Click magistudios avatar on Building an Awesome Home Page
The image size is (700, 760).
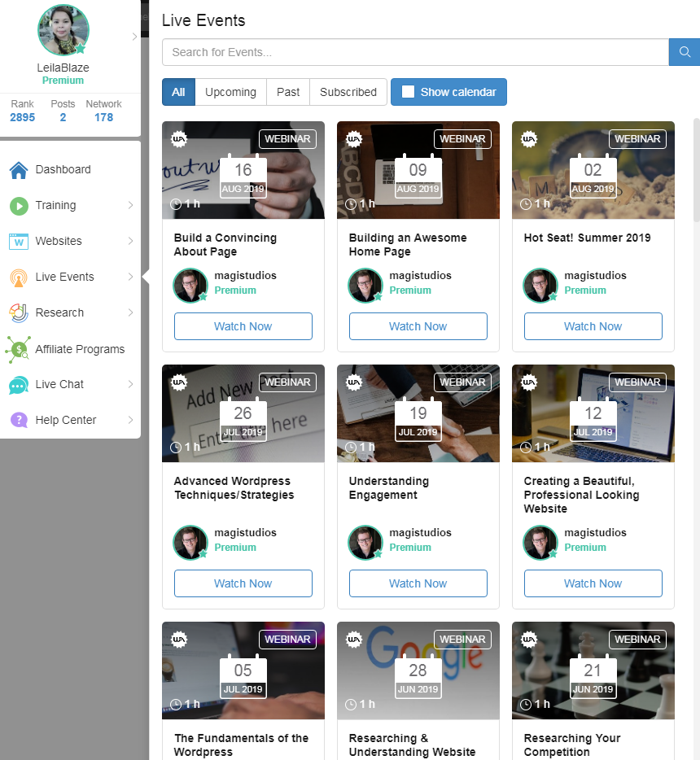pyautogui.click(x=365, y=285)
